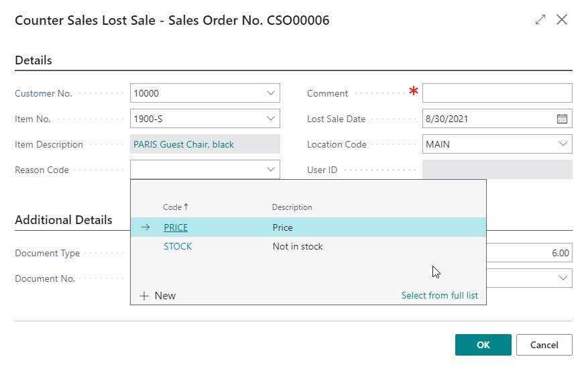
Task: Open the Item No. dropdown list
Action: [x=270, y=119]
